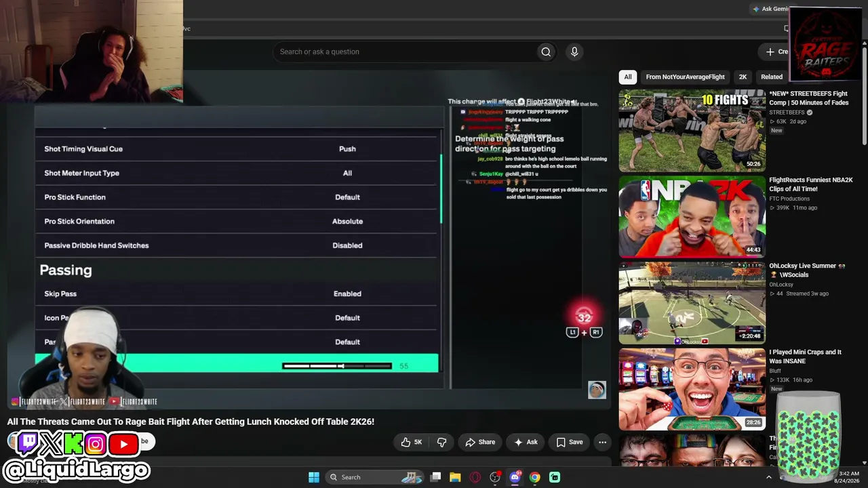Share this video

(480, 442)
